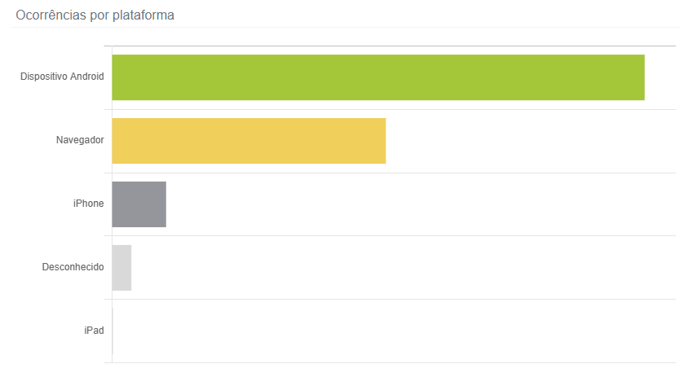Click the iPad axis label

pyautogui.click(x=94, y=330)
